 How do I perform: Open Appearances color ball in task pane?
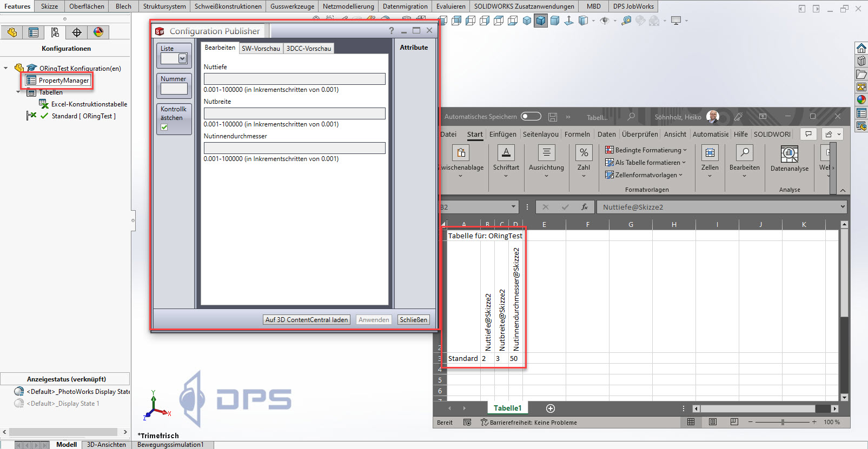[862, 100]
